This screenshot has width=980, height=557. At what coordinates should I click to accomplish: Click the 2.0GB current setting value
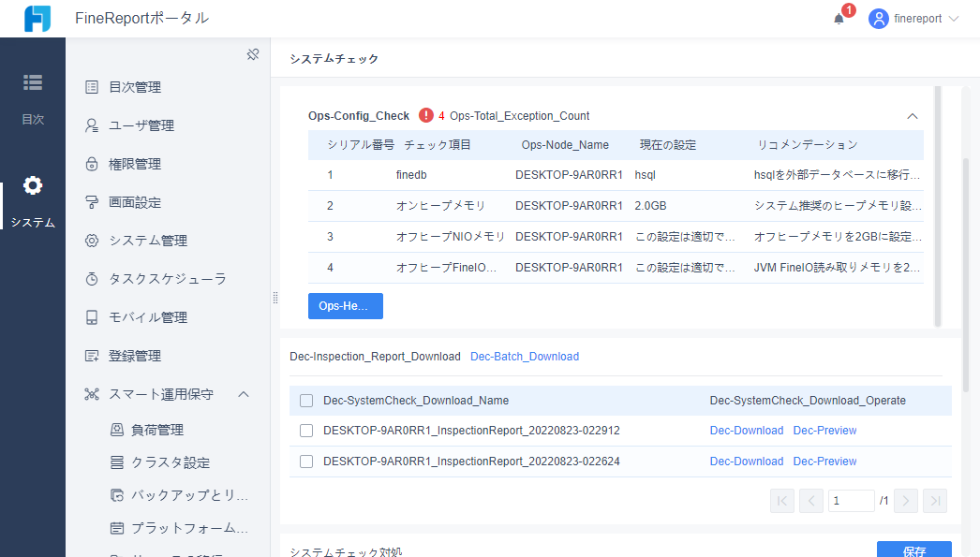click(650, 206)
